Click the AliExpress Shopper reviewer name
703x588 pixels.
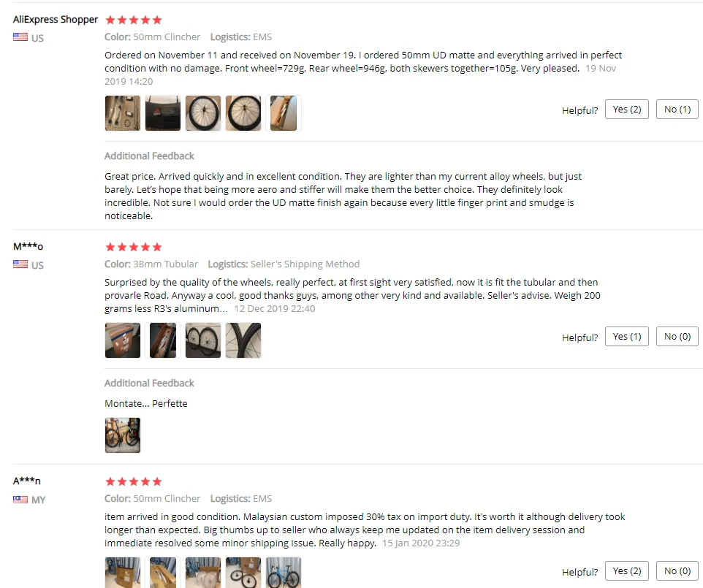56,19
